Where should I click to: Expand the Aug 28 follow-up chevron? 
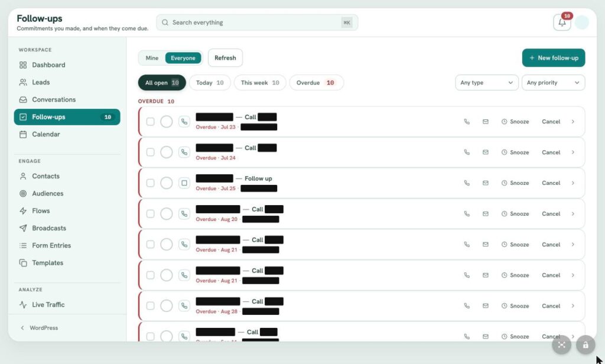pos(573,305)
